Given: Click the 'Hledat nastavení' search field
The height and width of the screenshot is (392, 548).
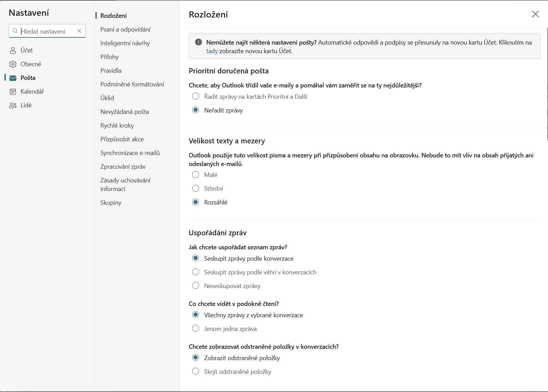Looking at the screenshot, I should (x=46, y=31).
